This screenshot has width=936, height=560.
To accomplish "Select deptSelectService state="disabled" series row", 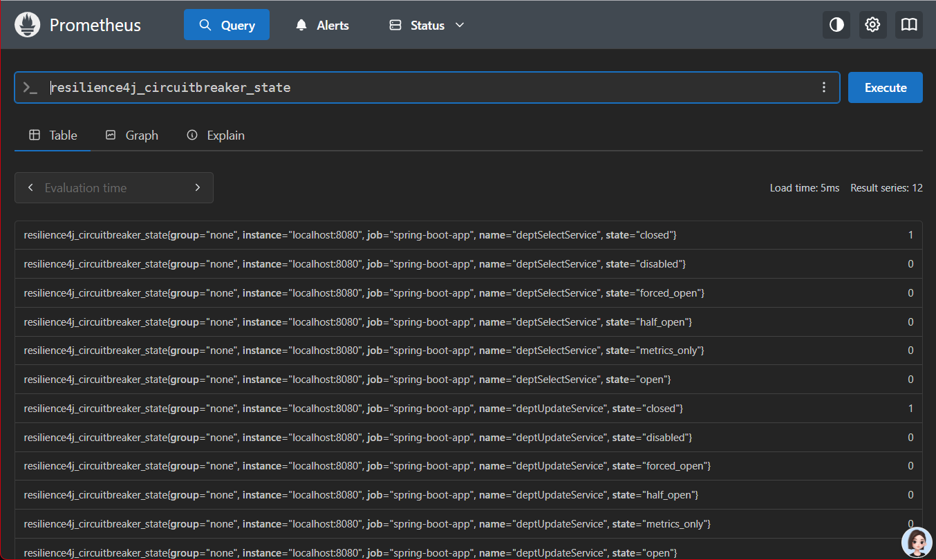I will (x=468, y=264).
